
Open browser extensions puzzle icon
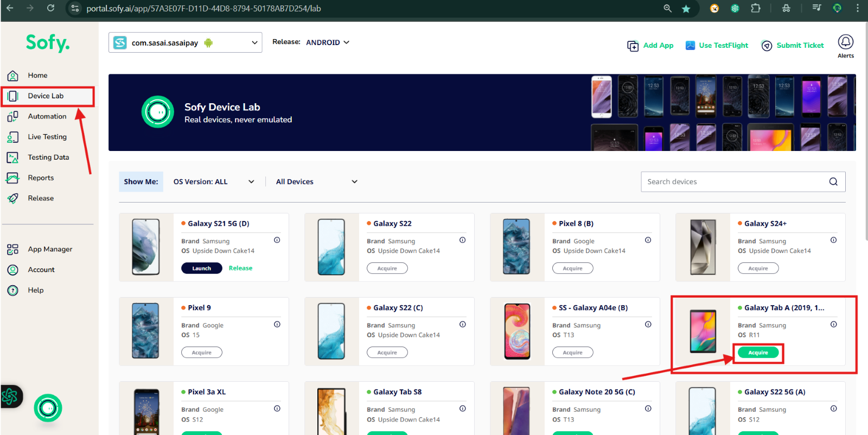point(756,8)
